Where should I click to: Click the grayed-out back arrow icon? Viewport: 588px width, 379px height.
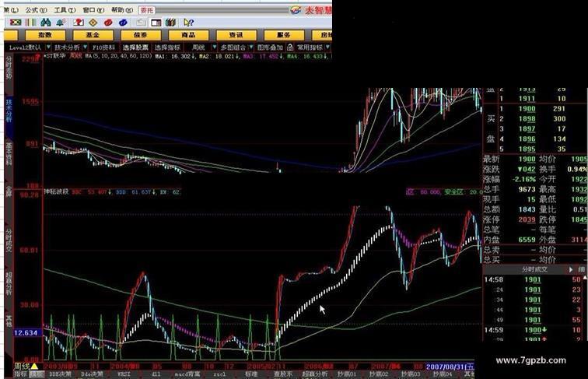[x=141, y=23]
